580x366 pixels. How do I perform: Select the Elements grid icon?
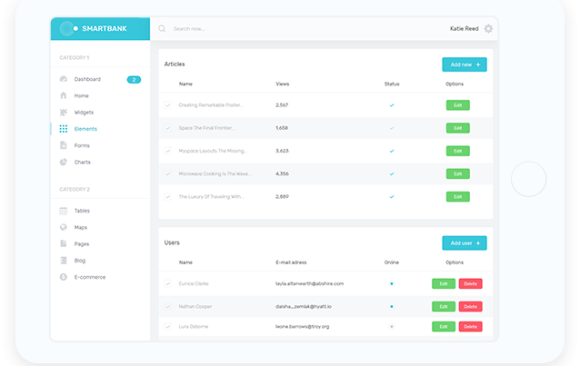[x=63, y=129]
